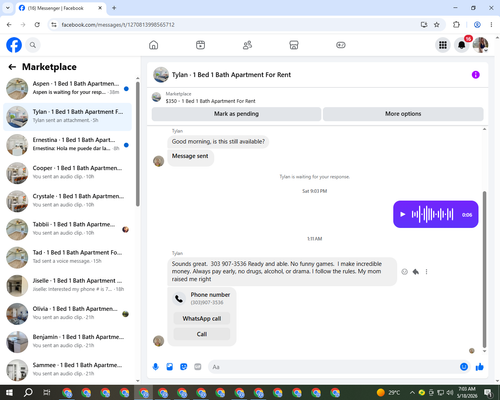Open Aspen apartment conversation

(67, 88)
